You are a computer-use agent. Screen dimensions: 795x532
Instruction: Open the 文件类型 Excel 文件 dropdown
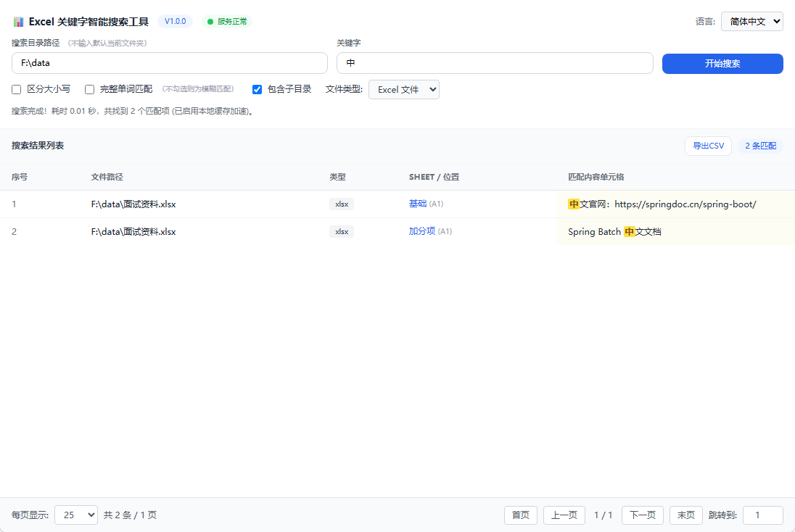click(x=403, y=90)
